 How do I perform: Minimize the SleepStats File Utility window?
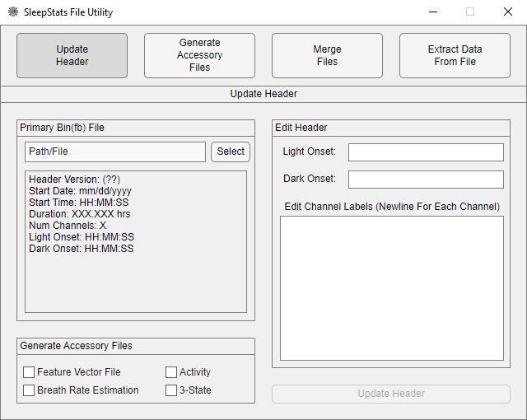coord(432,12)
